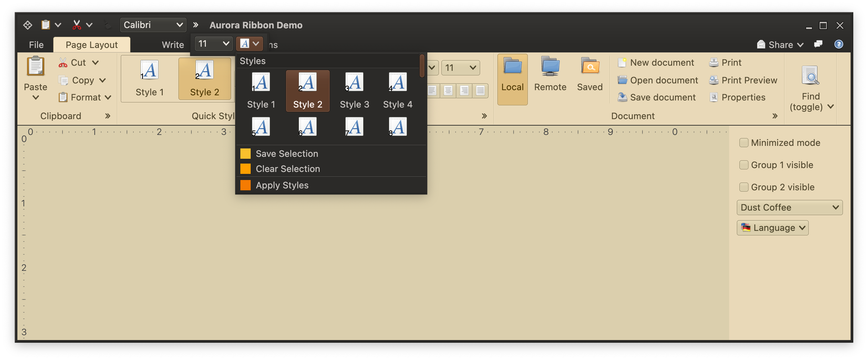Click the Saved folder search icon
This screenshot has height=360, width=868.
point(589,66)
